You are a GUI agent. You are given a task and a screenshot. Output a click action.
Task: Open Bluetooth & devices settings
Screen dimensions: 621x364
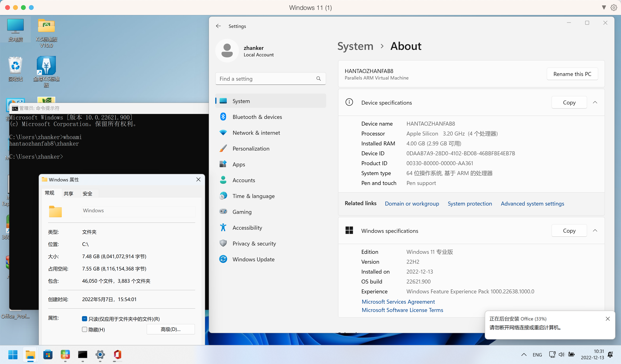click(257, 117)
